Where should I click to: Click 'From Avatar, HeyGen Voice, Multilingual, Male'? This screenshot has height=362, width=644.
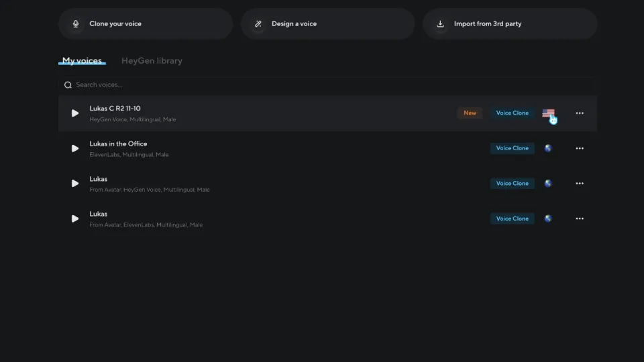(x=150, y=190)
